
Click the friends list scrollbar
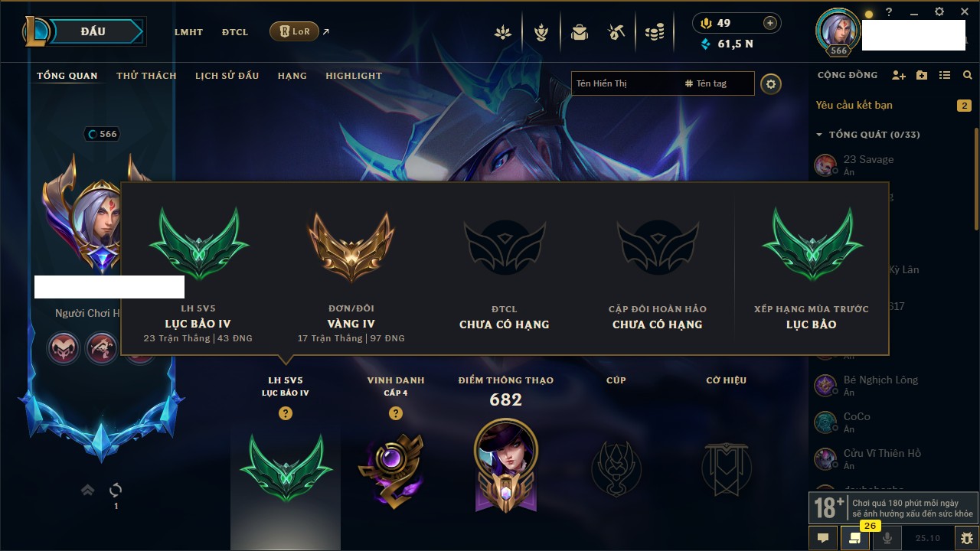coord(976,180)
